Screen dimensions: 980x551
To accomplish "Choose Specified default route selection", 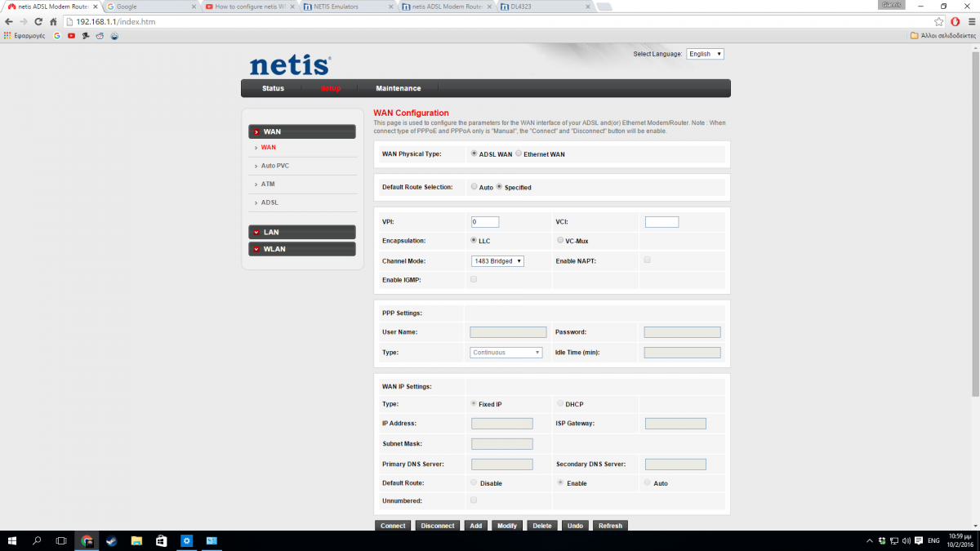I will pos(500,187).
